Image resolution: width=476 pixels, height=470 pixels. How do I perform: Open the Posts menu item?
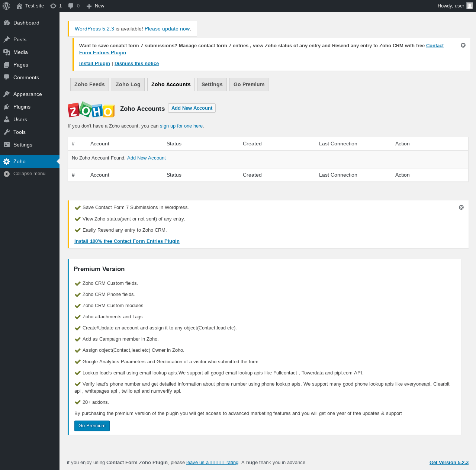tap(30, 39)
